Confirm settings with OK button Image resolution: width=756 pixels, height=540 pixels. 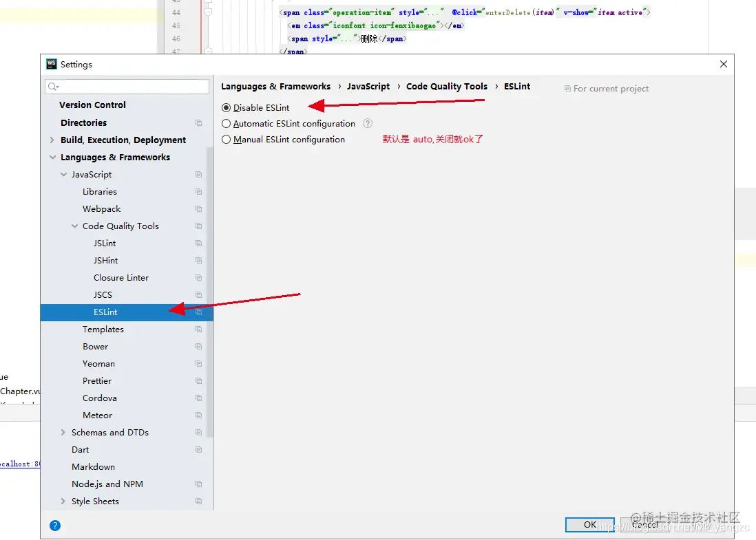(x=589, y=525)
